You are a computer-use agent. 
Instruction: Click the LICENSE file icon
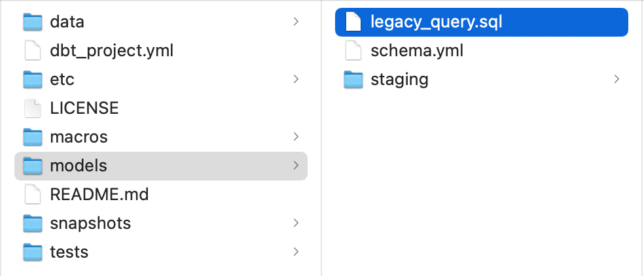32,109
